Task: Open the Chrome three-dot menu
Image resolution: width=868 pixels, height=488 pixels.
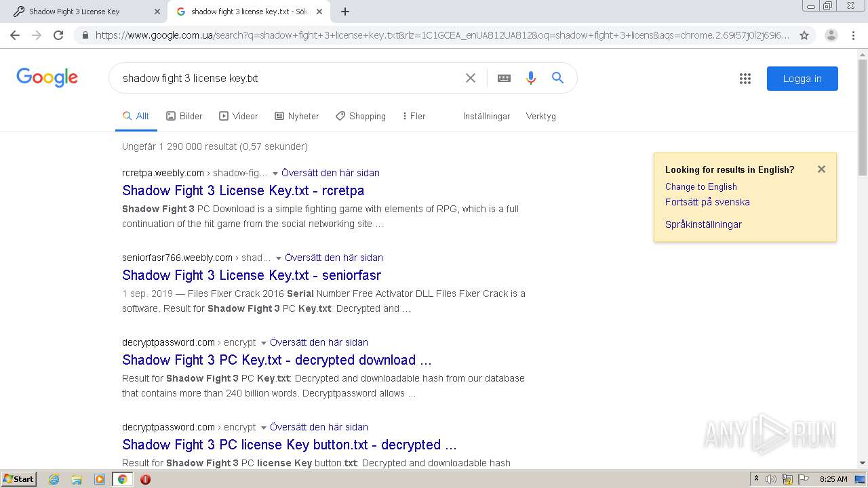Action: coord(854,35)
